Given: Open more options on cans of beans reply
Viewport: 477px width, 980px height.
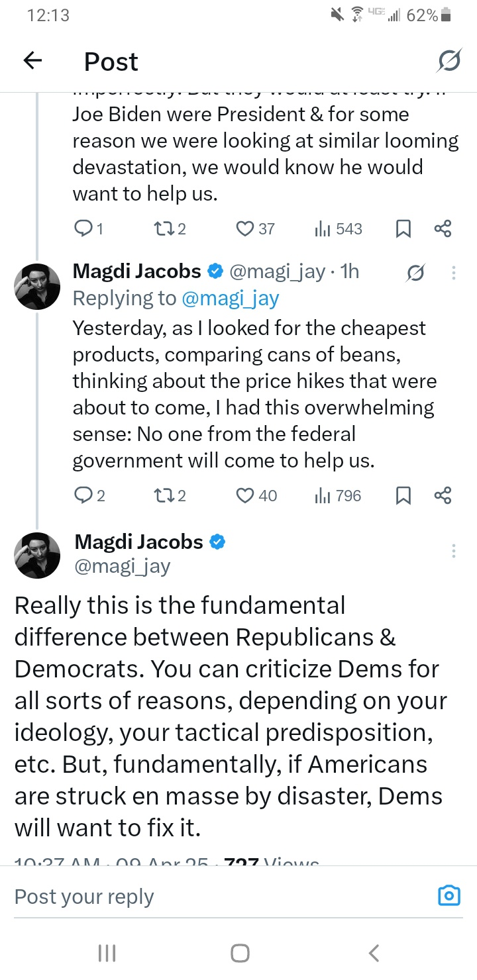Looking at the screenshot, I should pos(454,272).
